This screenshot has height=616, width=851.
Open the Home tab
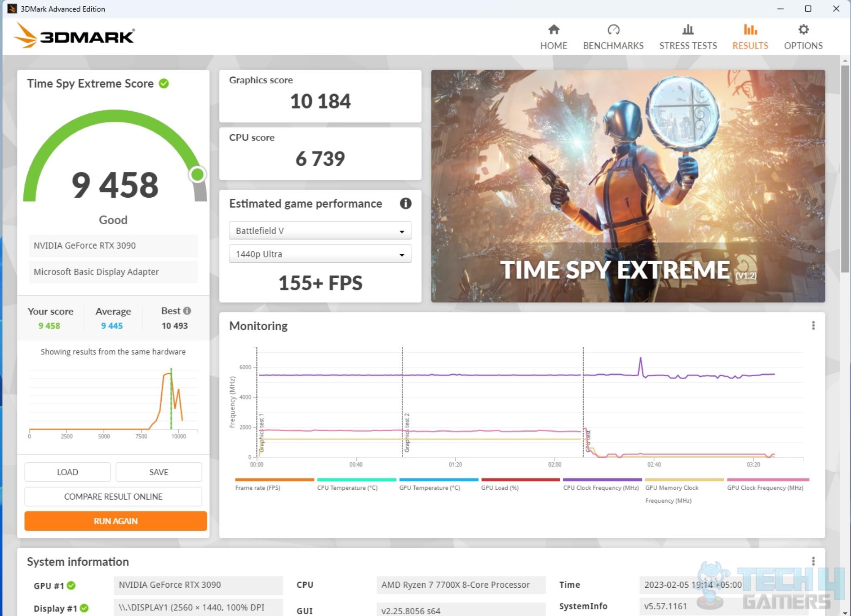553,37
